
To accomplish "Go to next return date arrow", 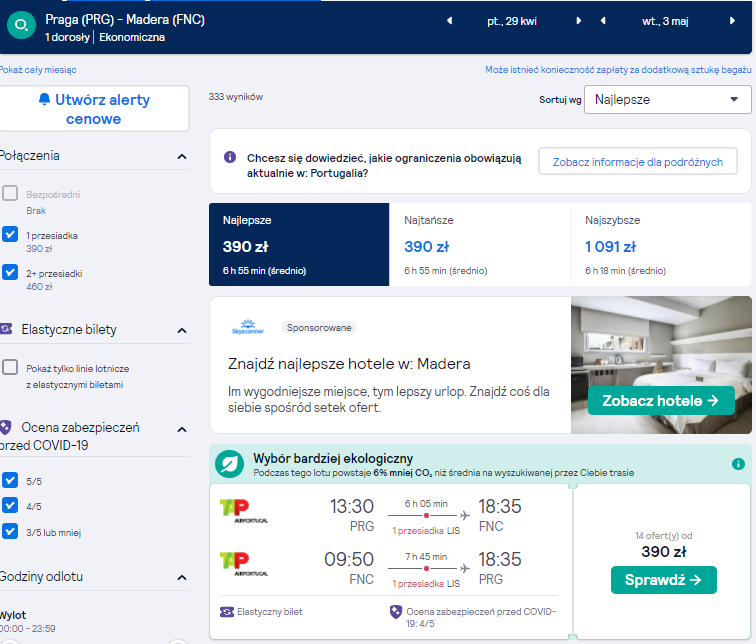I will point(732,21).
